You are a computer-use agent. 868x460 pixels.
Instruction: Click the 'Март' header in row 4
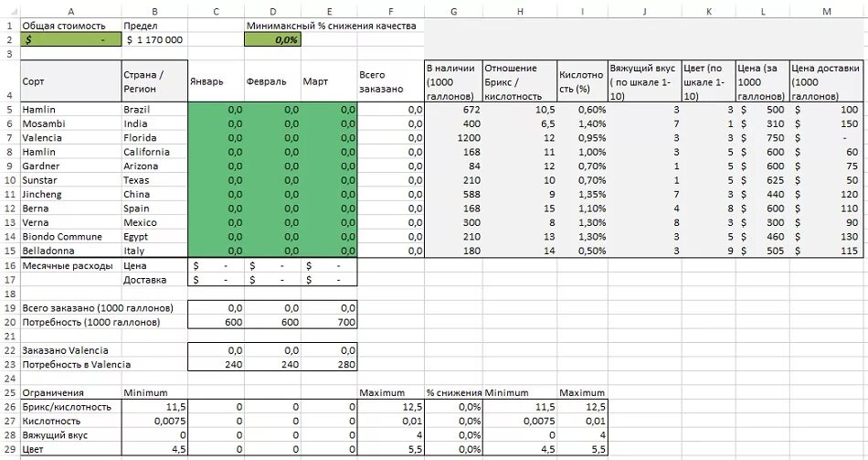[329, 81]
